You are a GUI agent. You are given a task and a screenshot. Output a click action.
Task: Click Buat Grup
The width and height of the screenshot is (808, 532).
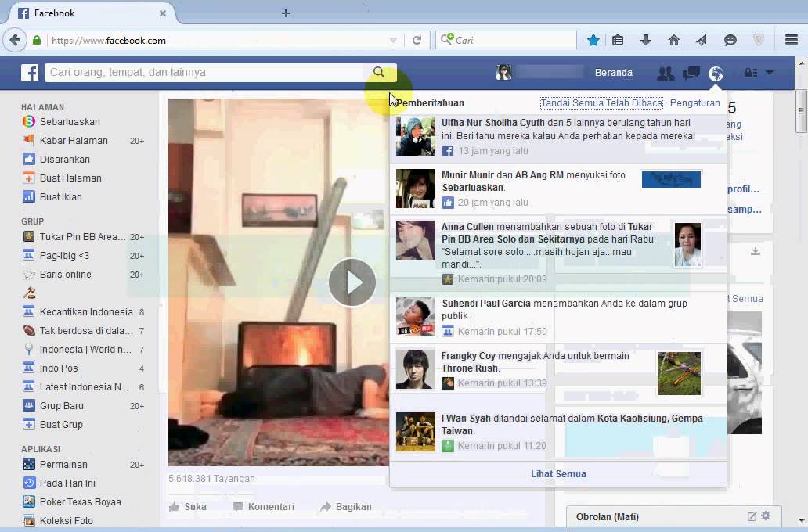(61, 425)
